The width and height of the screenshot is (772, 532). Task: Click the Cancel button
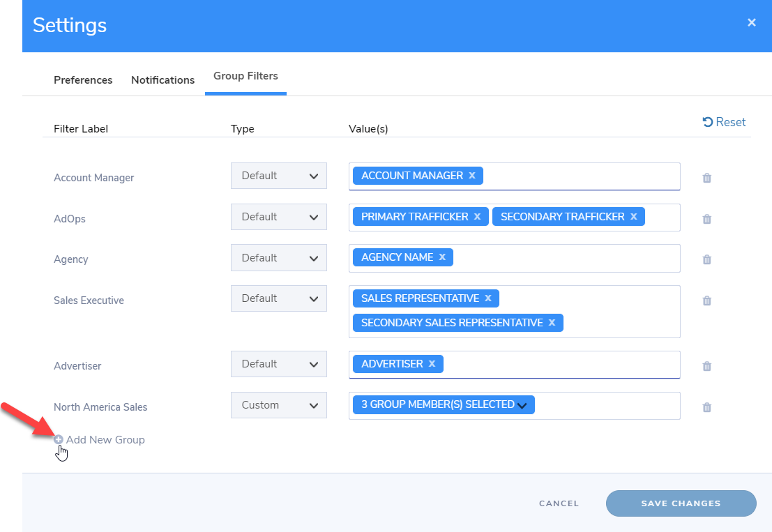pyautogui.click(x=559, y=503)
